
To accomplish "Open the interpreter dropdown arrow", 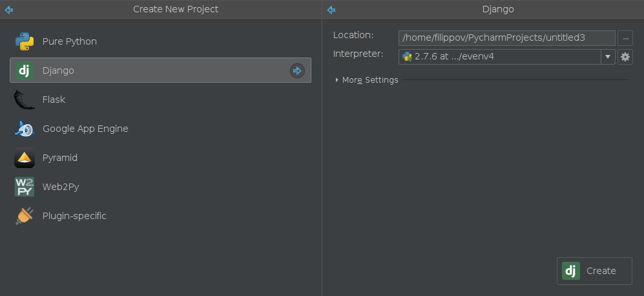I will tap(608, 57).
